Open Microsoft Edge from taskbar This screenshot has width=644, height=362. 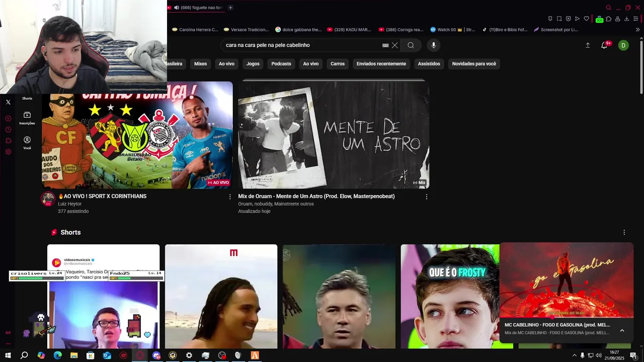(57, 355)
